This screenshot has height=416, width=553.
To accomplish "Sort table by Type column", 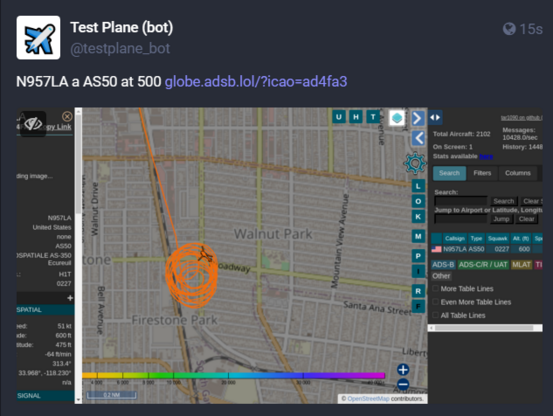I will 476,239.
